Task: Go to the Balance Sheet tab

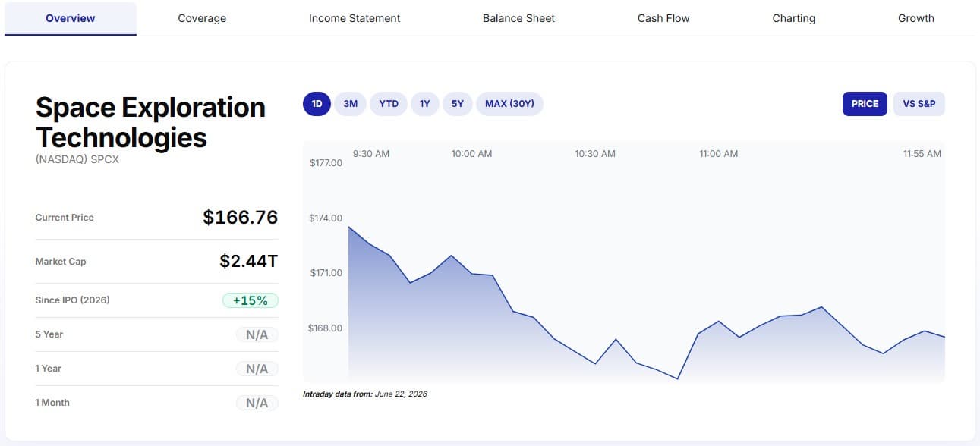Action: (518, 18)
